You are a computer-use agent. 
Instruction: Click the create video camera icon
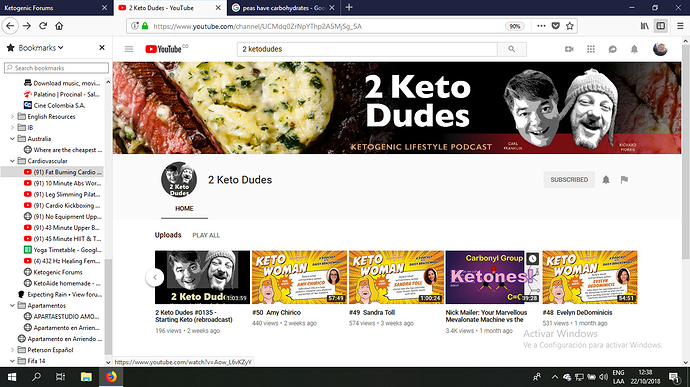(x=569, y=49)
